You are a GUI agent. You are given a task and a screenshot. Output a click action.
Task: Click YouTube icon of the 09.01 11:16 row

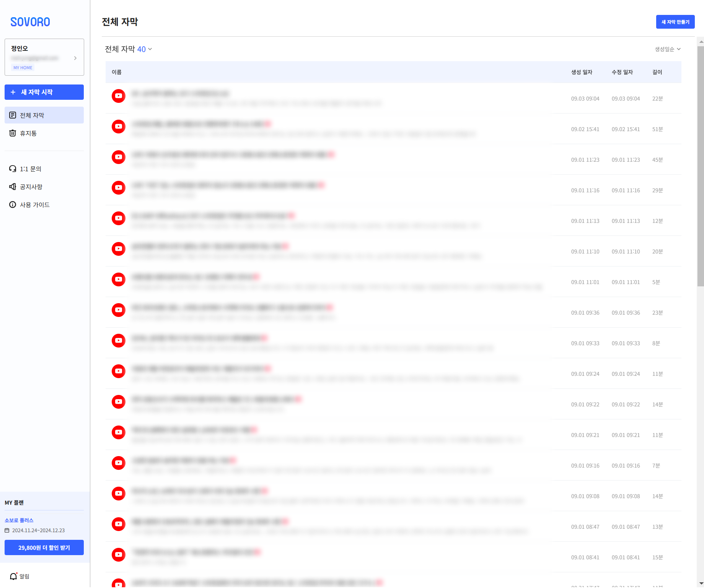(119, 188)
